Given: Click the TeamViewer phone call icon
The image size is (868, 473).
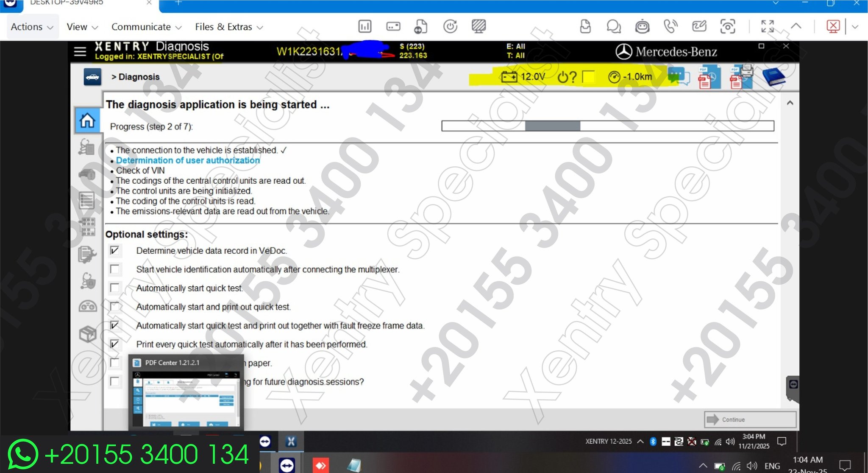Looking at the screenshot, I should (x=670, y=26).
